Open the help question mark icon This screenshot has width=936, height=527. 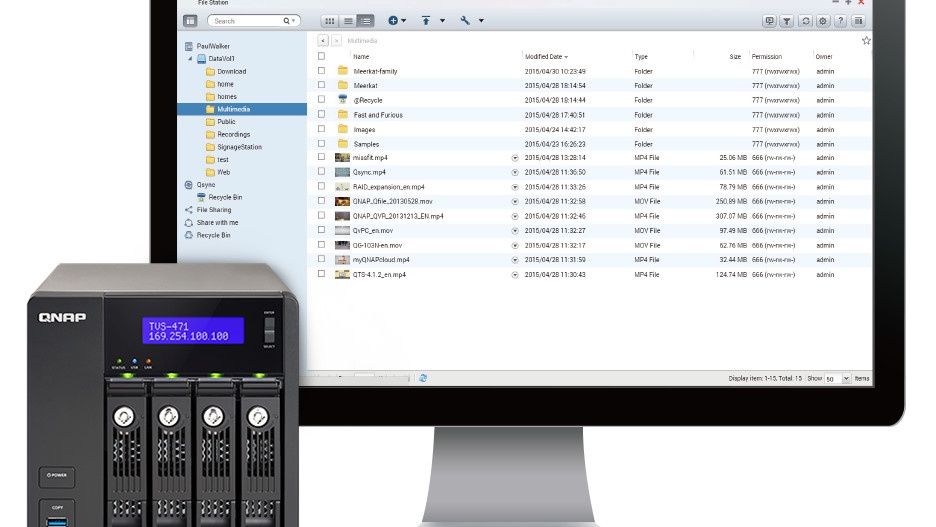coord(840,21)
